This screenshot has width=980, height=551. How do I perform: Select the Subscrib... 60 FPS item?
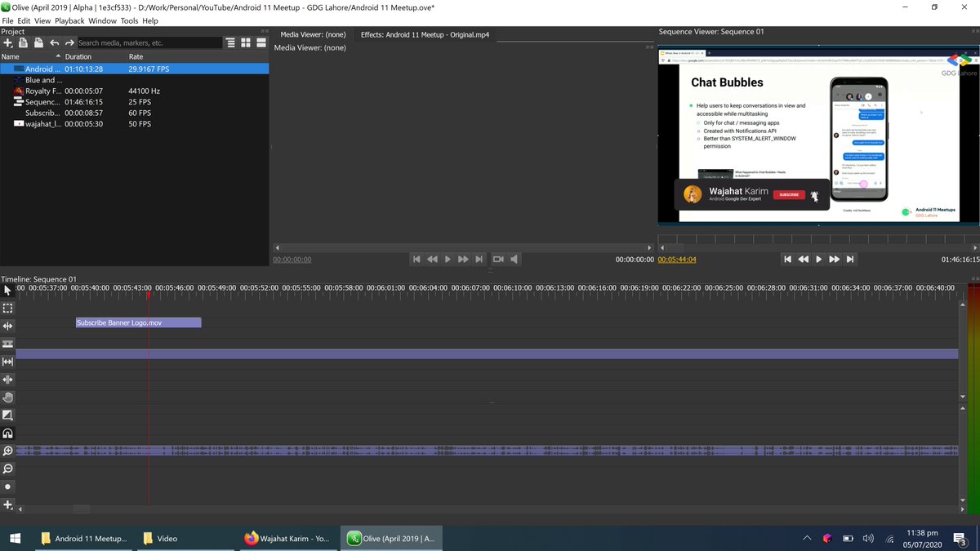click(134, 113)
